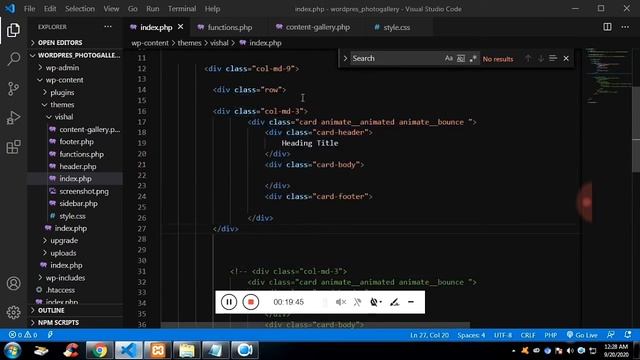
Task: Open the Manage gear icon
Action: pos(13,312)
